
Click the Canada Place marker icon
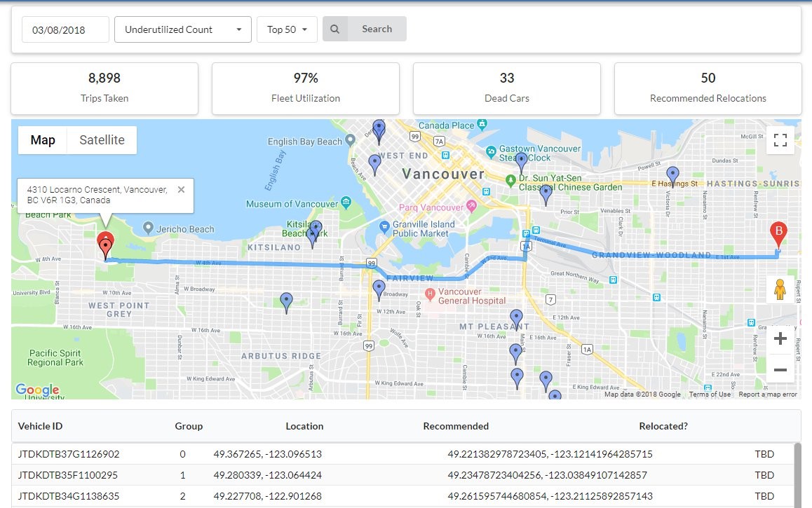[x=482, y=123]
